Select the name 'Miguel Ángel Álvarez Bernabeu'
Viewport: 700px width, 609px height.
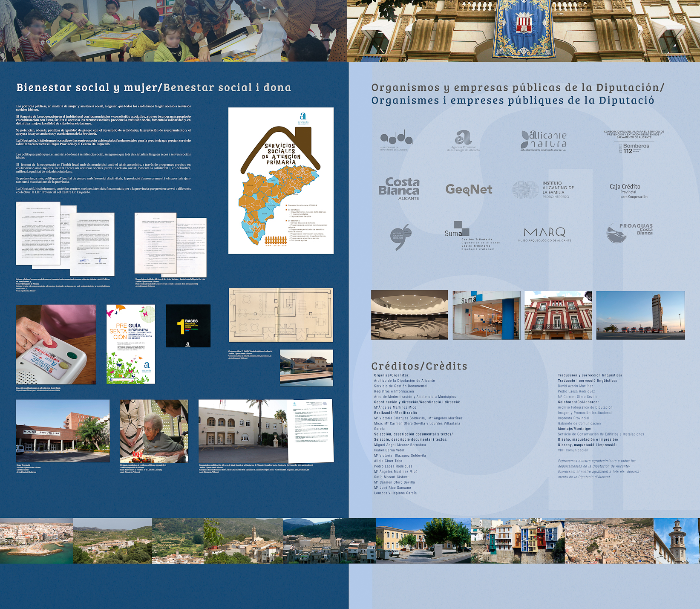click(x=400, y=445)
